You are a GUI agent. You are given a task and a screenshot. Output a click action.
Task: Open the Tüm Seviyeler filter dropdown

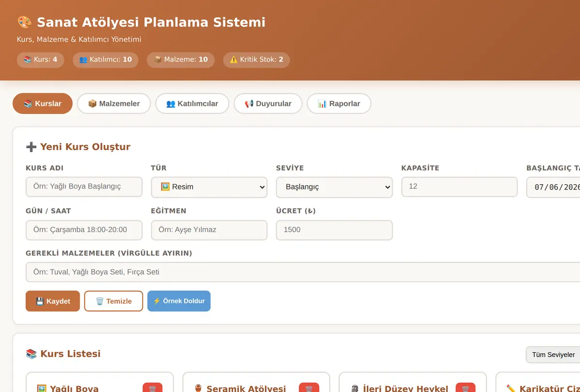coord(553,354)
